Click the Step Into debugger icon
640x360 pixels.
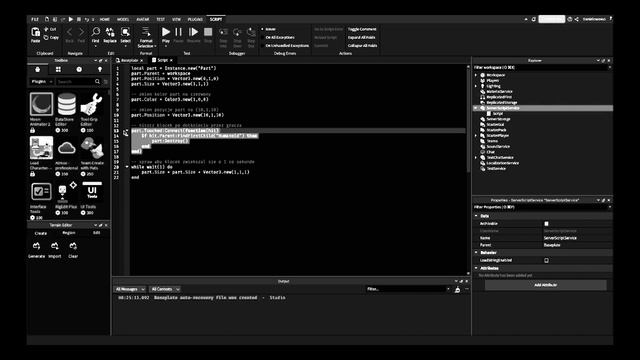(223, 32)
